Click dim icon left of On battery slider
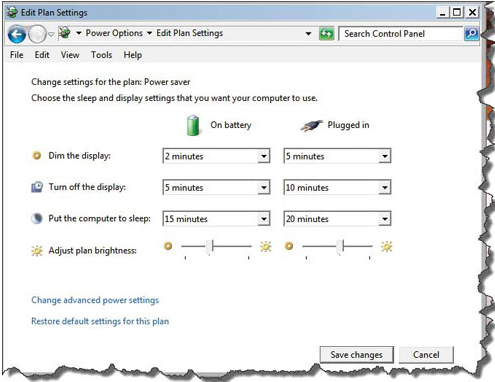 point(168,246)
